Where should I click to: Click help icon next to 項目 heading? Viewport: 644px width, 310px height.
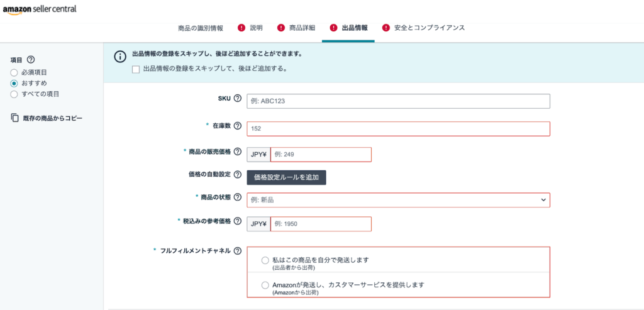click(x=30, y=60)
